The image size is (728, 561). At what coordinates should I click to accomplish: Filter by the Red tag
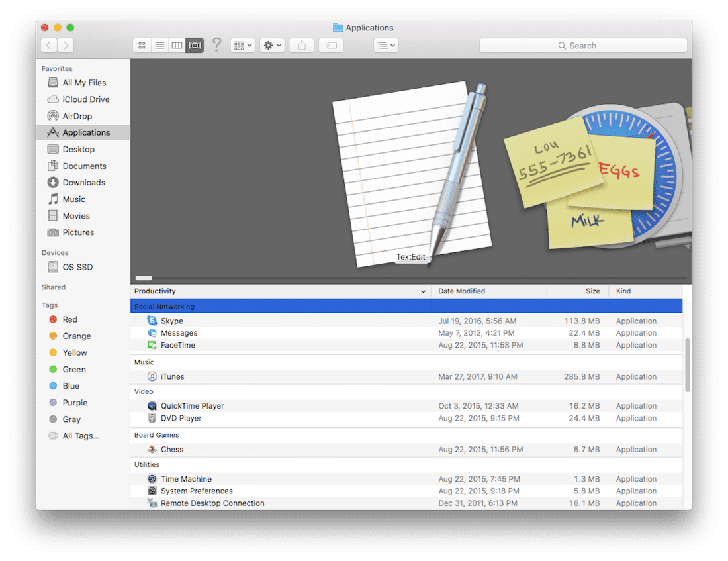(x=69, y=319)
